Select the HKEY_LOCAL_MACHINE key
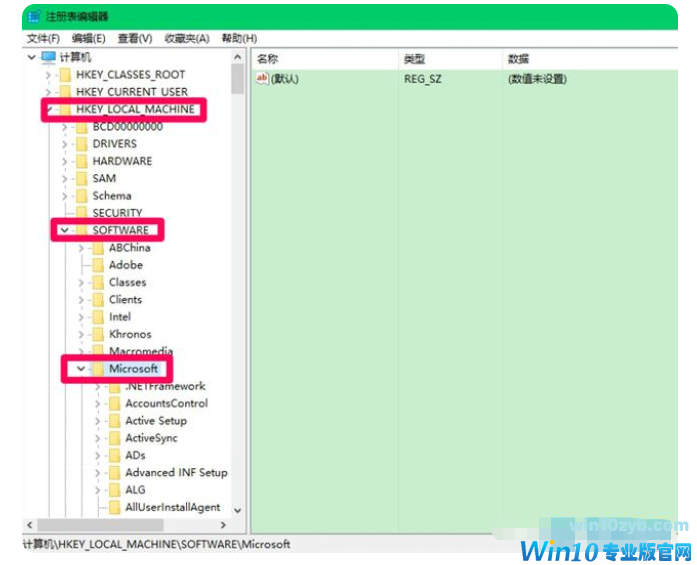Screen dimensions: 697x565 135,109
